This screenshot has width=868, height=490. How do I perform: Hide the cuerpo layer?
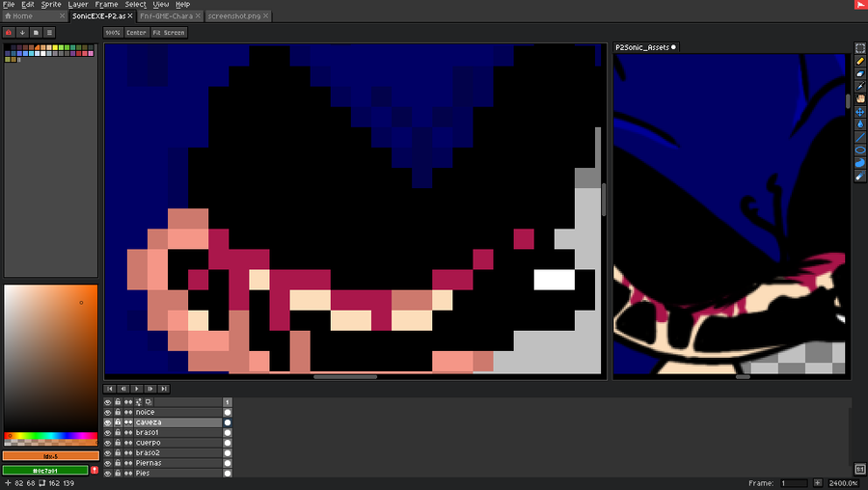point(107,443)
